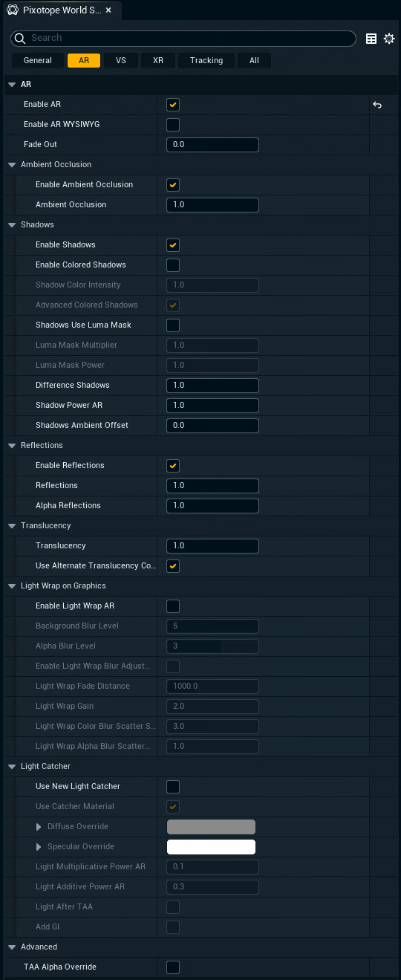Open the details settings gear icon
Image resolution: width=401 pixels, height=980 pixels.
pyautogui.click(x=389, y=39)
